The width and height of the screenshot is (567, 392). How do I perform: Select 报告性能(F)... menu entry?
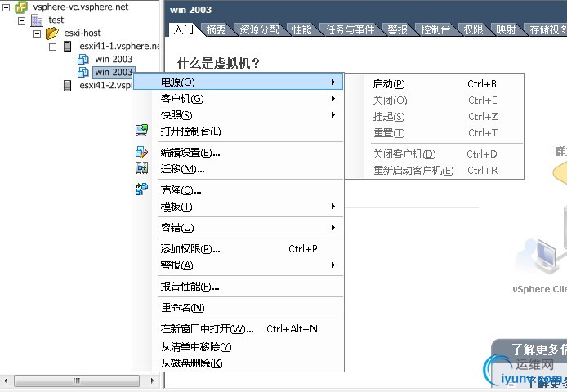coord(239,287)
